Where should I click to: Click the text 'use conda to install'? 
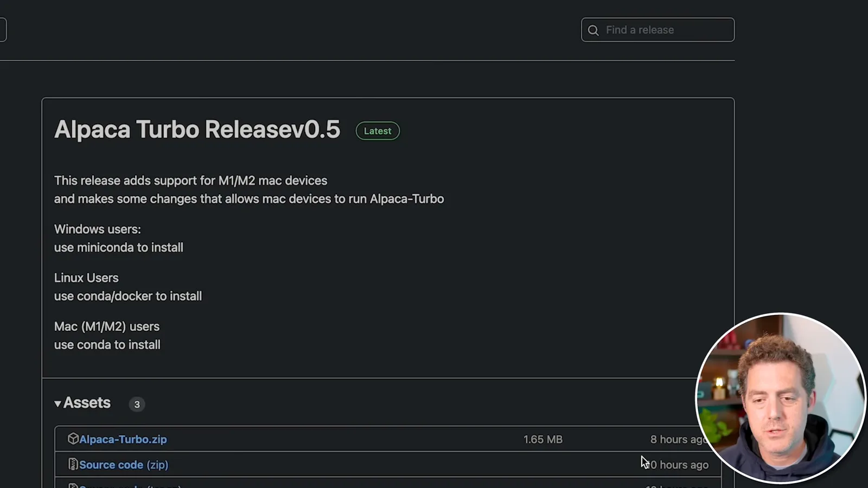click(x=107, y=345)
